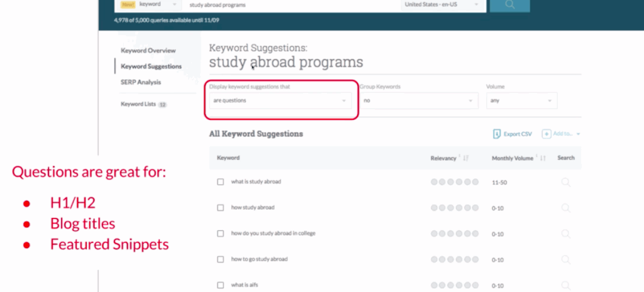Click the 'how study abroad' keyword text
Screen dimensions: 644x292
point(253,208)
